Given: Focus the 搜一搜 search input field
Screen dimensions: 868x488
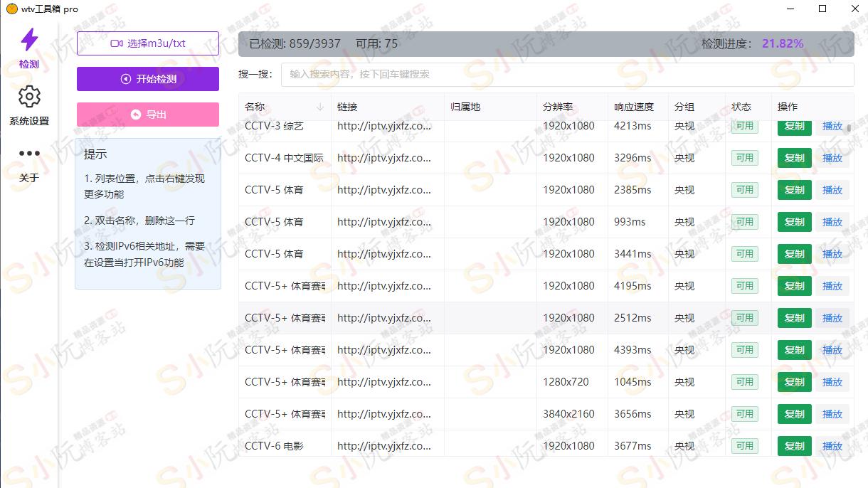Looking at the screenshot, I should pos(567,74).
